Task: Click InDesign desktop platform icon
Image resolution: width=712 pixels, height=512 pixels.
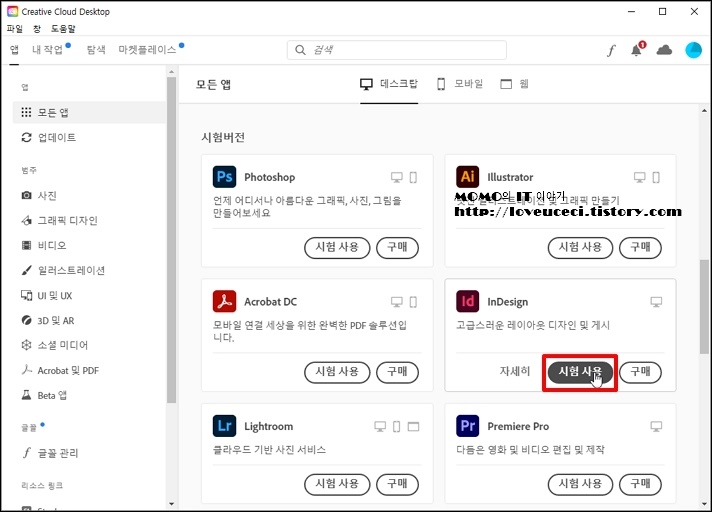Action: point(656,302)
